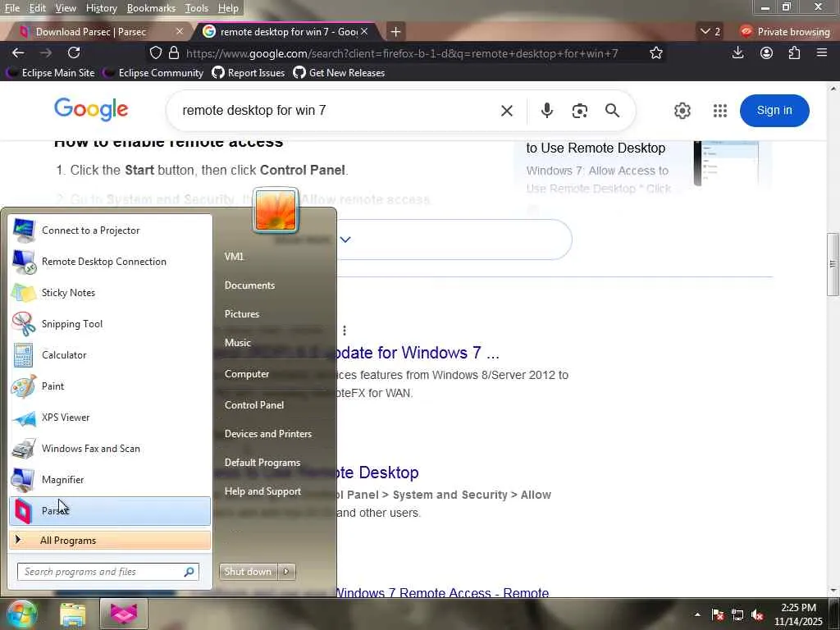Screen dimensions: 840x630
Task: Search by image with Google Lens
Action: coord(580,111)
